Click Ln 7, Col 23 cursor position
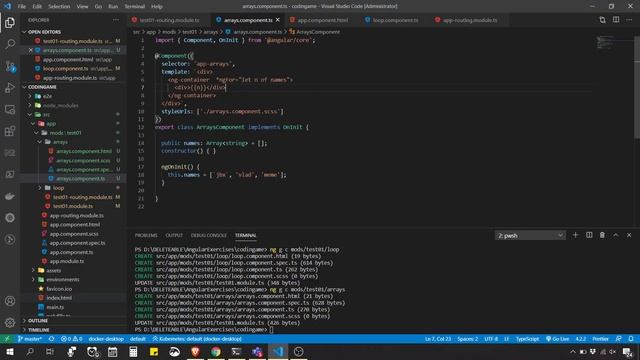Image resolution: width=640 pixels, height=360 pixels. [438, 339]
